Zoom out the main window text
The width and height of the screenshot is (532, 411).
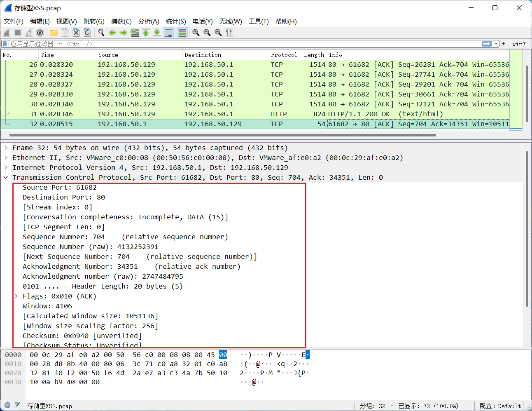(x=207, y=33)
